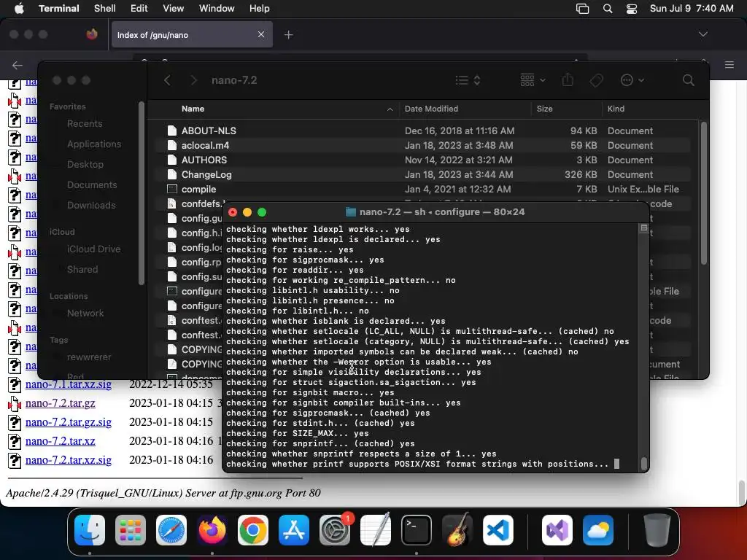
Task: Click the Finder forward arrow
Action: pos(193,80)
